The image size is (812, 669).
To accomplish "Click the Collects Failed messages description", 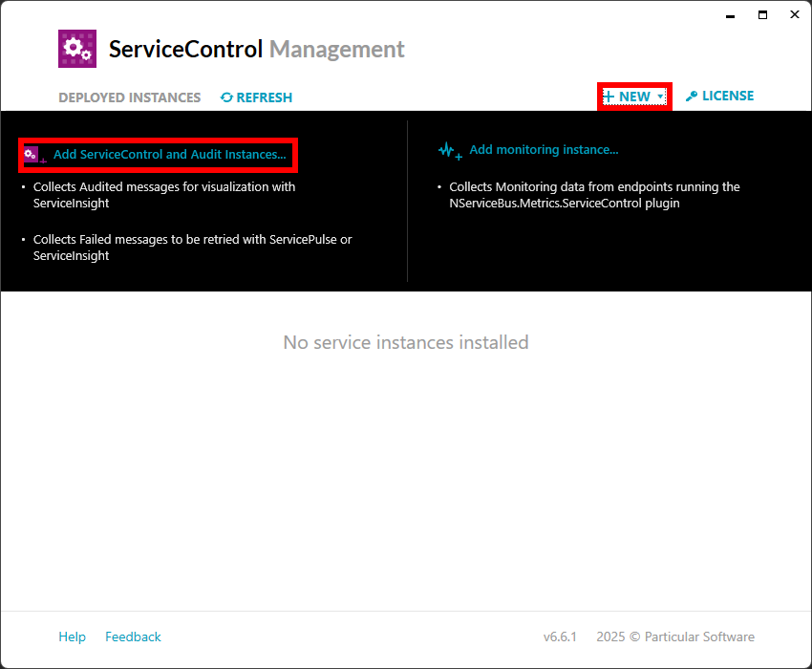I will [193, 248].
